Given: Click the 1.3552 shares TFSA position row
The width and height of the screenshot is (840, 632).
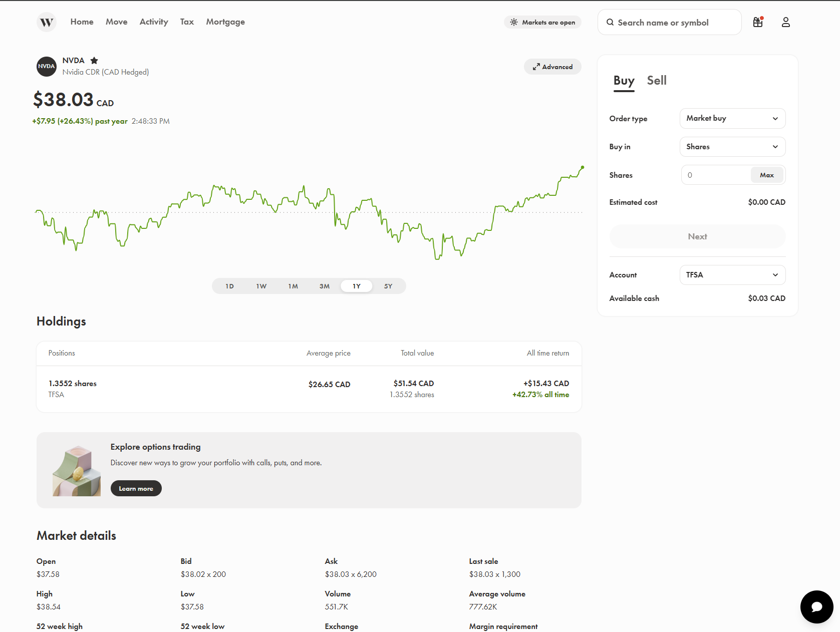Looking at the screenshot, I should [x=309, y=389].
